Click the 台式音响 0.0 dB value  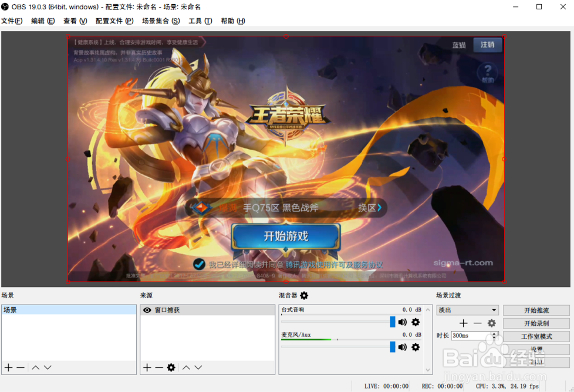coord(412,310)
